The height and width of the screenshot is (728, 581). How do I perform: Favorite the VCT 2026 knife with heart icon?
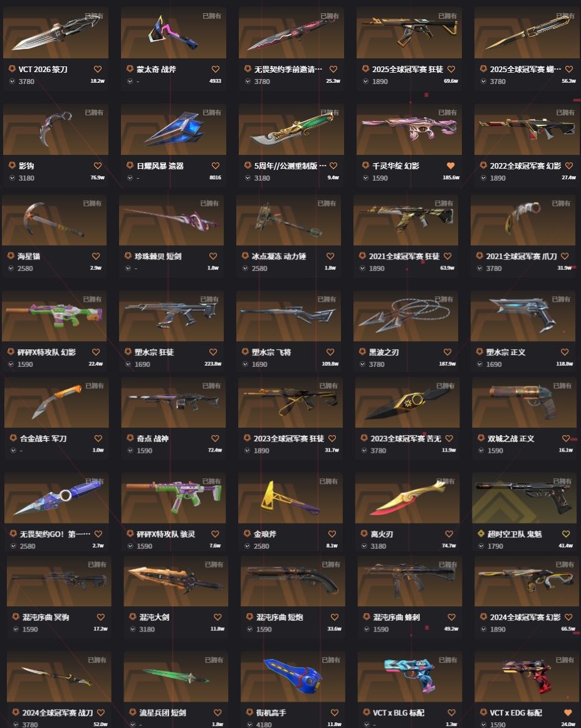point(98,69)
